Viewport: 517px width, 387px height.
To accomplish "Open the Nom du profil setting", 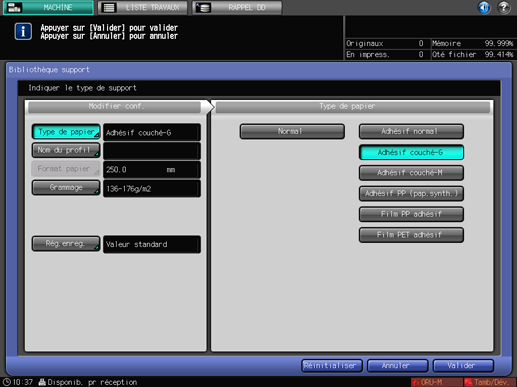I will click(66, 150).
